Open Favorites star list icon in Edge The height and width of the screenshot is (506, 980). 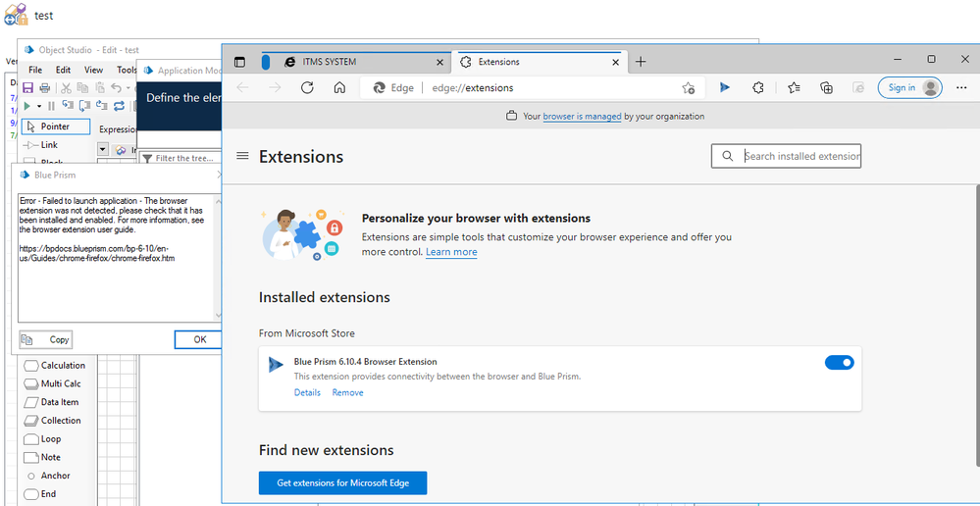coord(794,87)
